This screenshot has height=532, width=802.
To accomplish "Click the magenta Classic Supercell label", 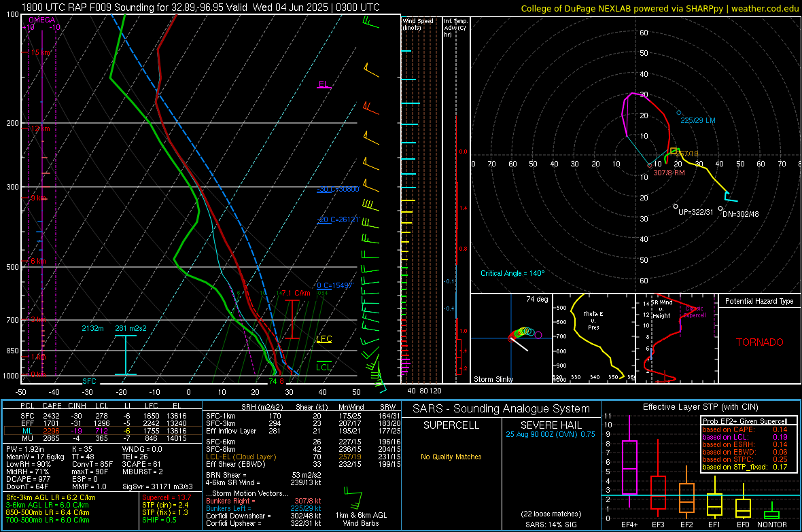I will click(695, 312).
